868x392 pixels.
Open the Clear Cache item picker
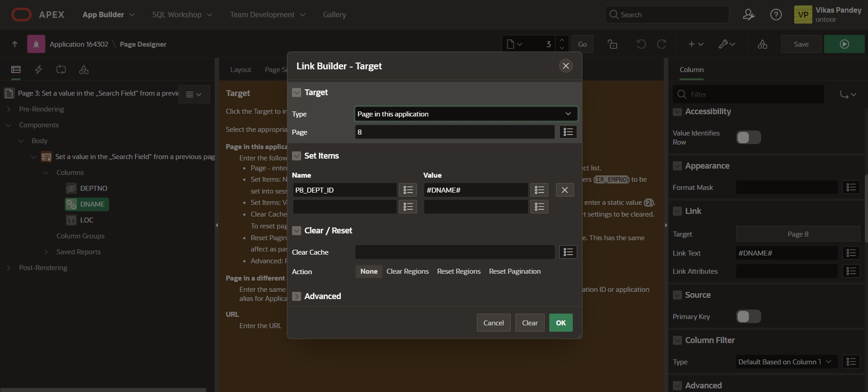(568, 252)
